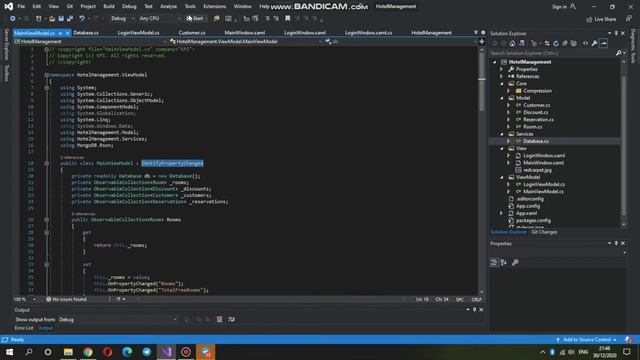Toggle outlining on MainViewModel class line
This screenshot has width=640, height=360.
[47, 163]
